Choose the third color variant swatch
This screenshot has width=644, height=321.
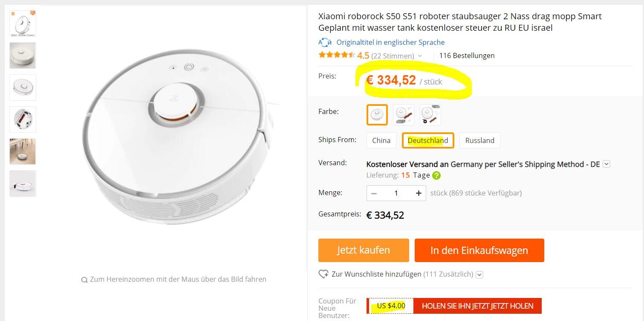[x=430, y=115]
